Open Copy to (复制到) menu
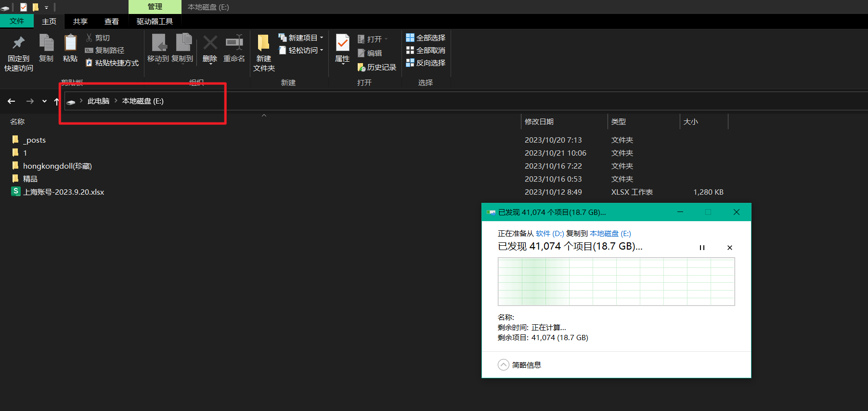 point(182,49)
